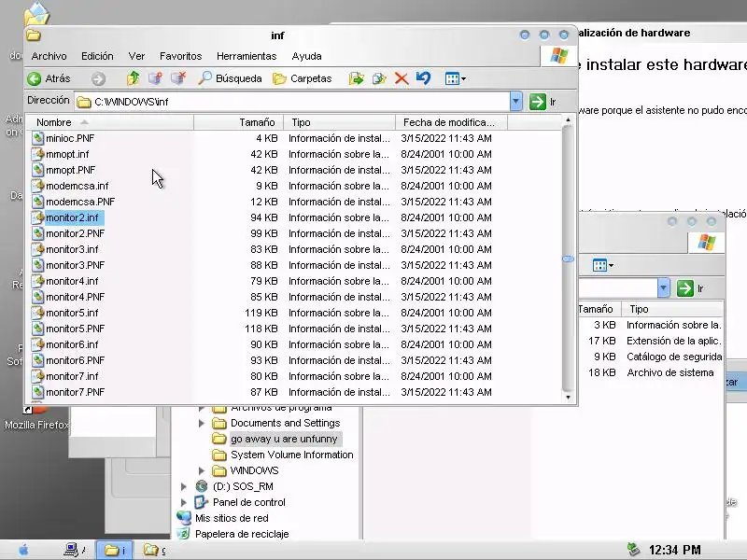Select the modemcsa.inf file icon
This screenshot has width=747, height=560.
37,186
